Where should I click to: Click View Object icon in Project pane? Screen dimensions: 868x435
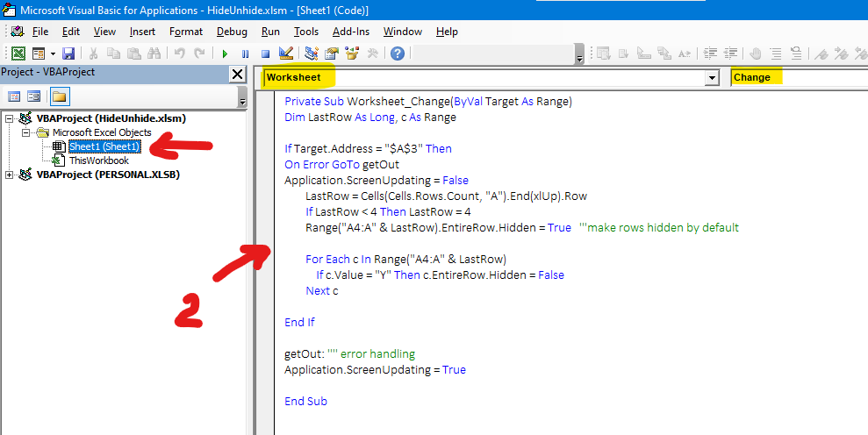click(x=33, y=96)
